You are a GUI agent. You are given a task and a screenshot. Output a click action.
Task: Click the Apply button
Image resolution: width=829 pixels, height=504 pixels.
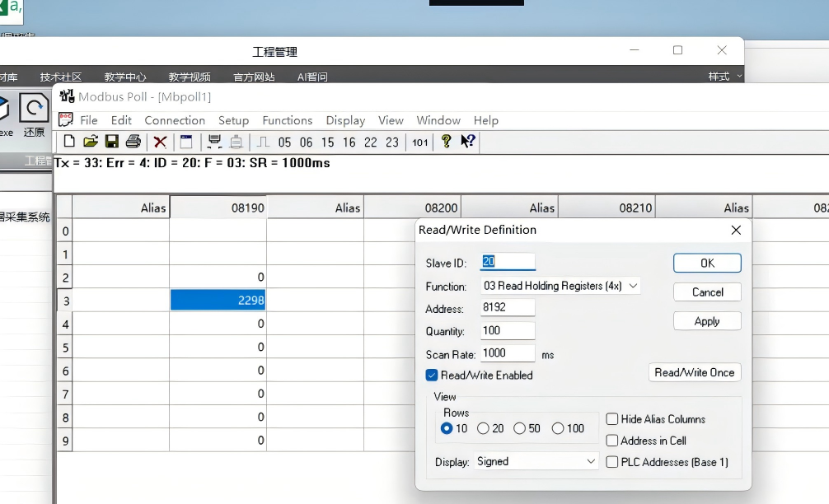coord(706,321)
